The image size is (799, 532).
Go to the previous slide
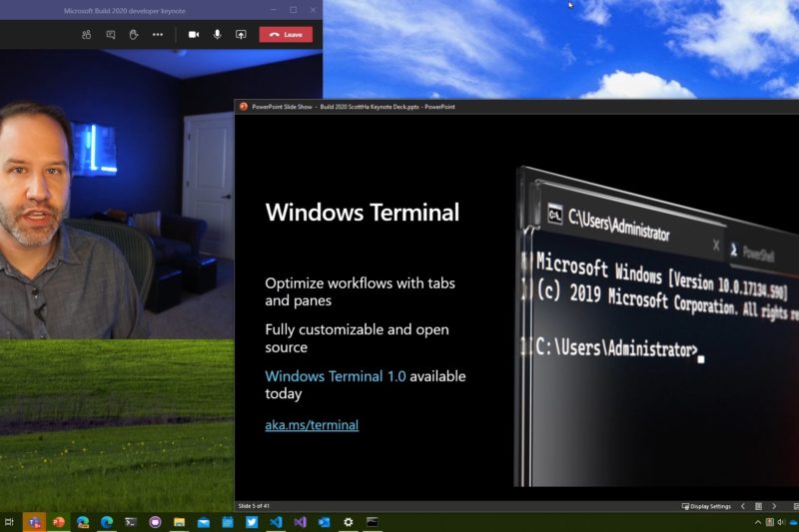click(743, 506)
